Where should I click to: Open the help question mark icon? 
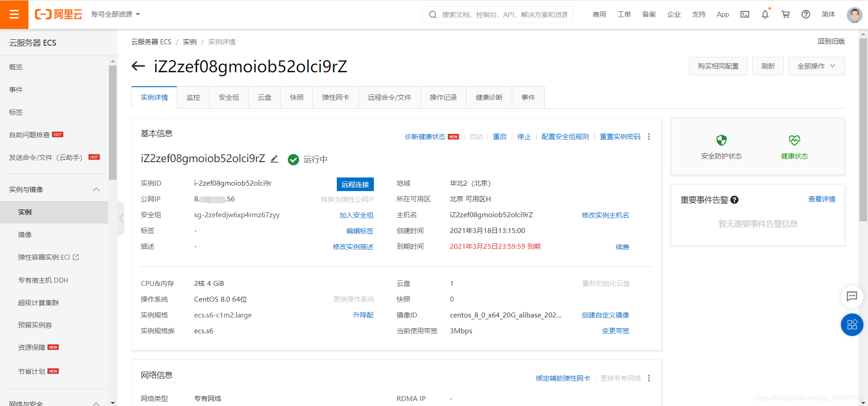(x=806, y=14)
